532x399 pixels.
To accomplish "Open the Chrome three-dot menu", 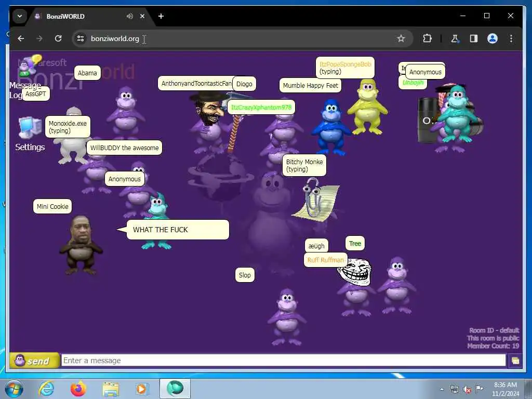I will point(511,38).
